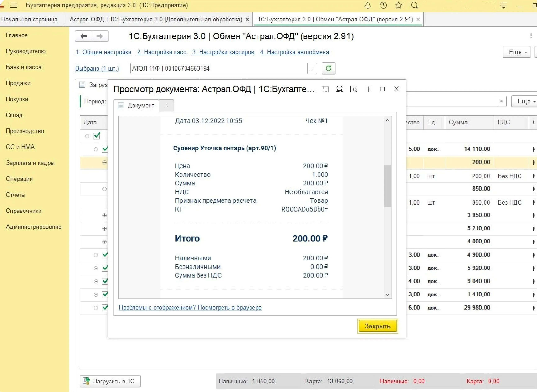Click the 'Дата' column header

tap(94, 122)
